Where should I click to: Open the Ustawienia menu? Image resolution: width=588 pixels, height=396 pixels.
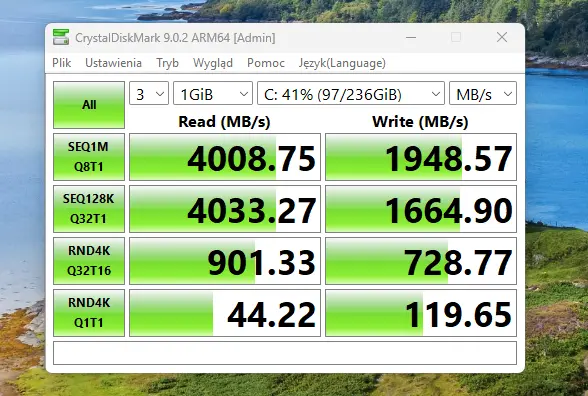[114, 63]
